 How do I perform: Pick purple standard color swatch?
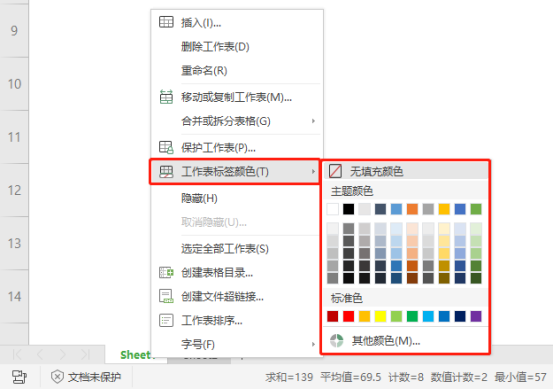(x=476, y=316)
